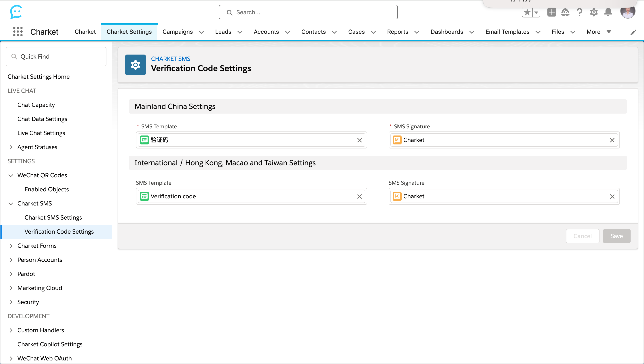Click the Save button

616,236
